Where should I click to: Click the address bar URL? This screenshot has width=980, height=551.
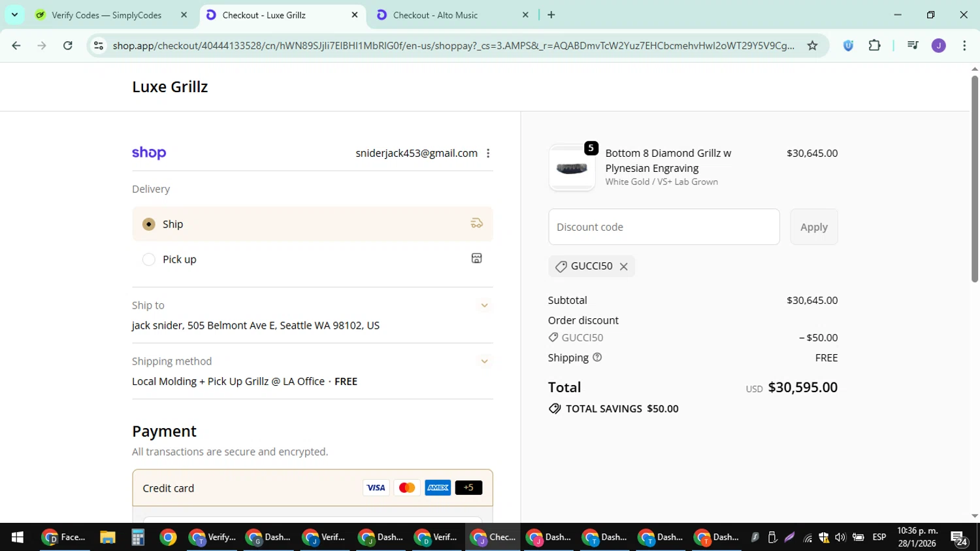(x=453, y=45)
